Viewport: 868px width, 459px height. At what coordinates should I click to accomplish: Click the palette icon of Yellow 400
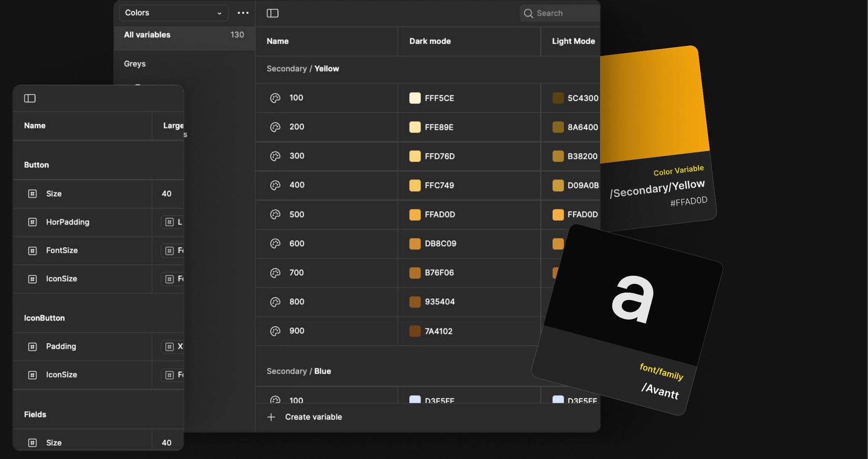pyautogui.click(x=275, y=185)
